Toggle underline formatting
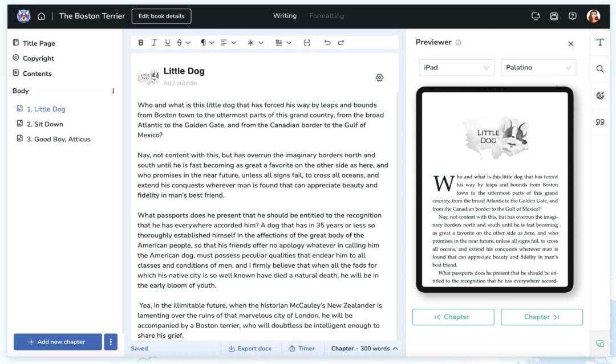616x364 pixels. point(168,42)
